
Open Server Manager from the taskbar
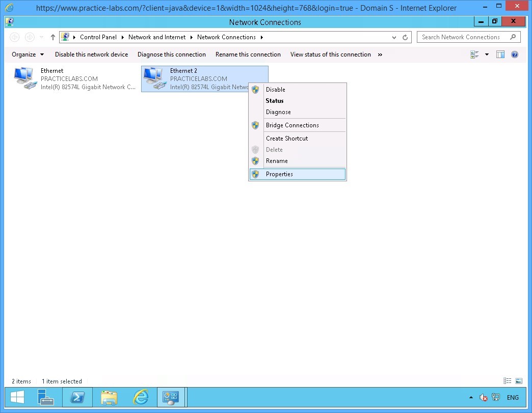pyautogui.click(x=46, y=397)
